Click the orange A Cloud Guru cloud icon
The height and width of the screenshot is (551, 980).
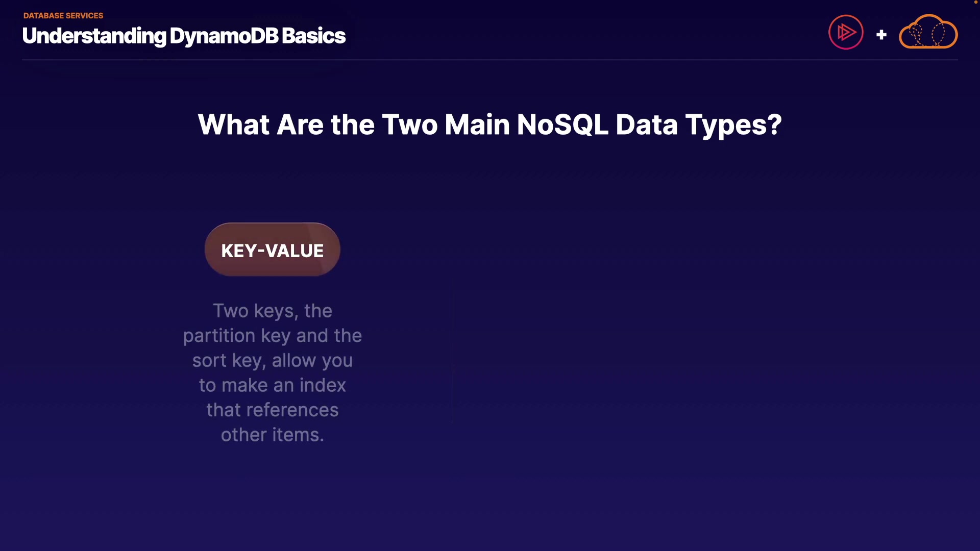click(x=928, y=32)
